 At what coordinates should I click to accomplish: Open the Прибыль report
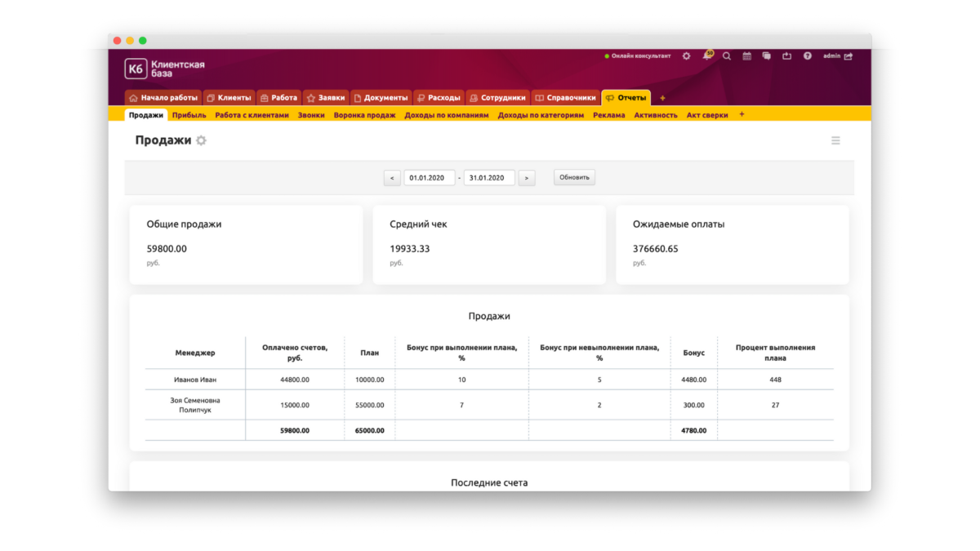189,115
